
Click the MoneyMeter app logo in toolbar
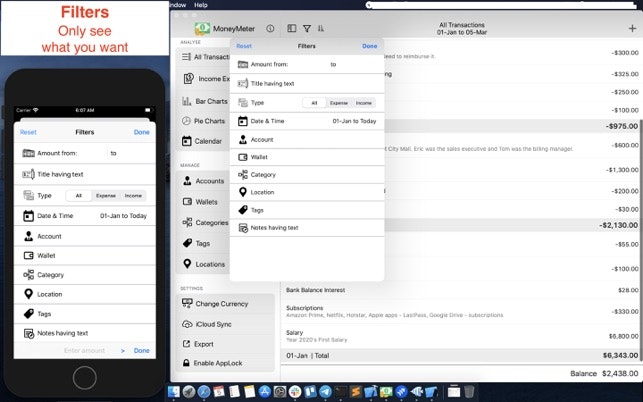pyautogui.click(x=202, y=28)
